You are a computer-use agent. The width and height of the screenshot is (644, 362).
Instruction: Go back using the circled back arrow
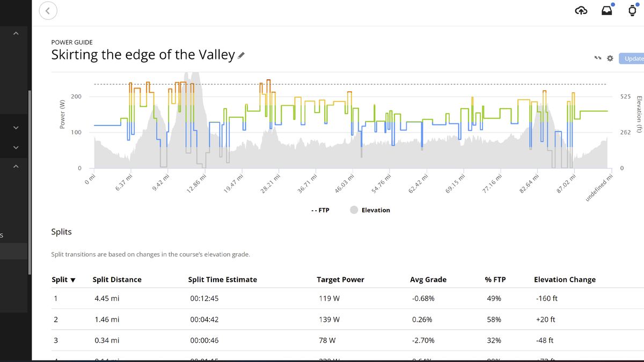48,10
